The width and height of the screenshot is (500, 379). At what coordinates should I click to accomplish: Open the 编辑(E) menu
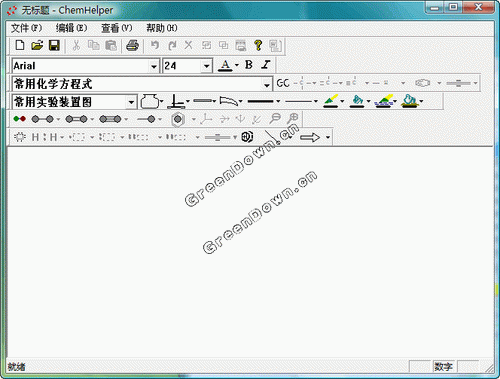click(x=71, y=28)
